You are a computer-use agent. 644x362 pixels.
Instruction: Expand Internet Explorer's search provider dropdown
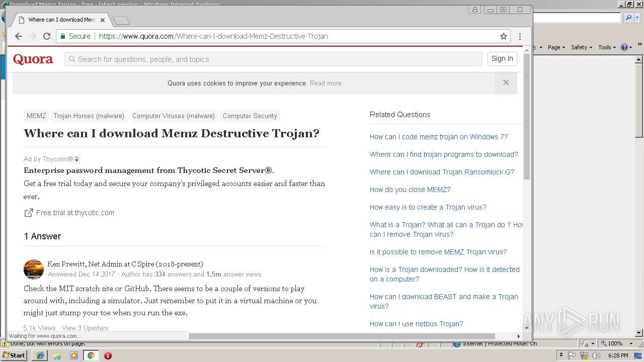636,18
